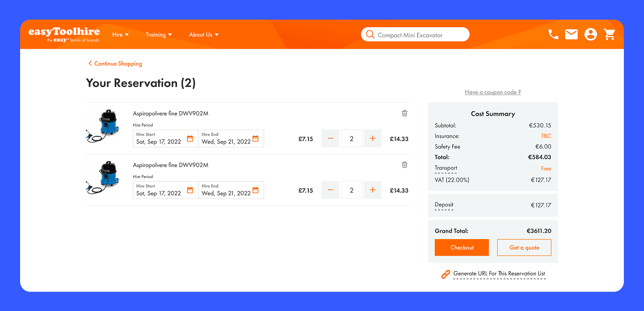Click the phone icon in header
This screenshot has height=311, width=644.
553,34
